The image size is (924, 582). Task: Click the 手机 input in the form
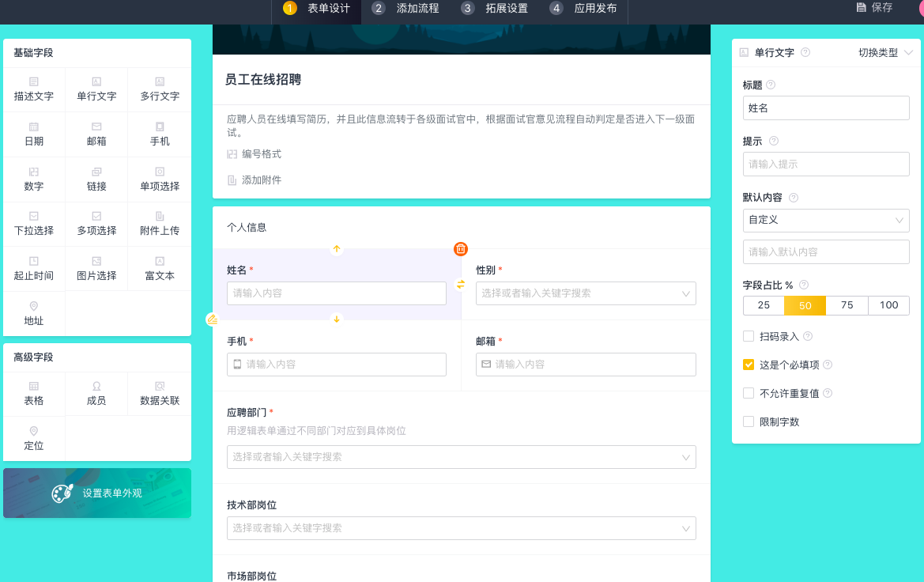pyautogui.click(x=337, y=365)
